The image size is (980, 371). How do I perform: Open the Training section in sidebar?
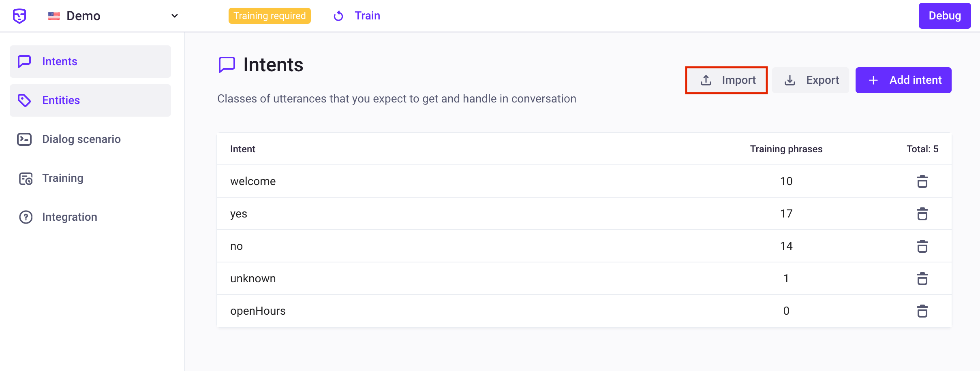click(x=90, y=178)
